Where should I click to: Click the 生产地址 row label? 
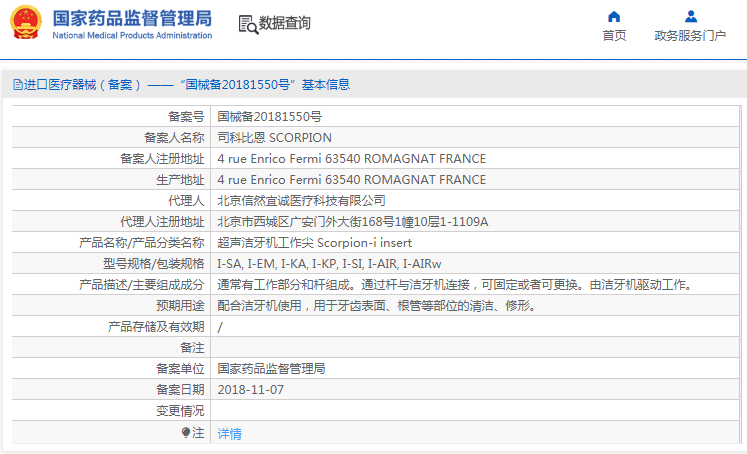coord(180,180)
